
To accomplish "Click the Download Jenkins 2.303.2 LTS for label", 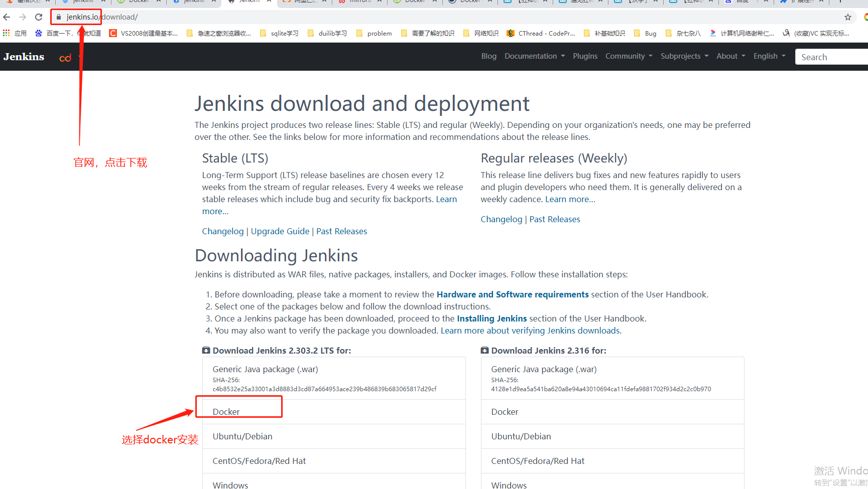I will (x=282, y=351).
